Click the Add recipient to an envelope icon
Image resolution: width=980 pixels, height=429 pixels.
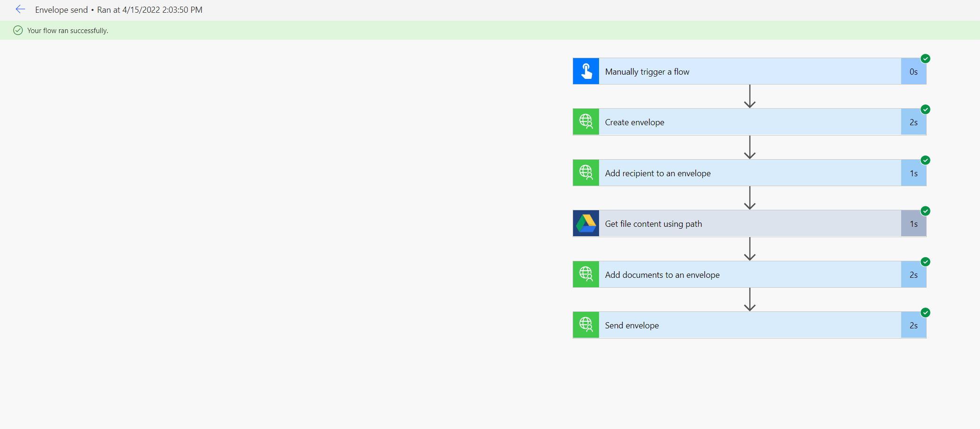[586, 173]
